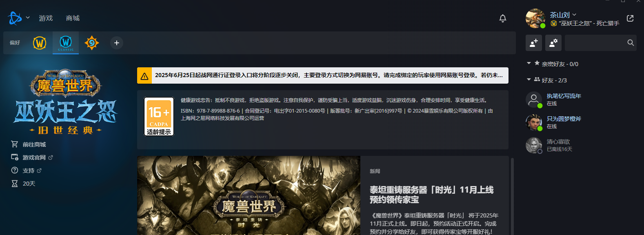Viewport: 644px width, 235px height.
Task: Click the friends search field
Action: click(596, 43)
